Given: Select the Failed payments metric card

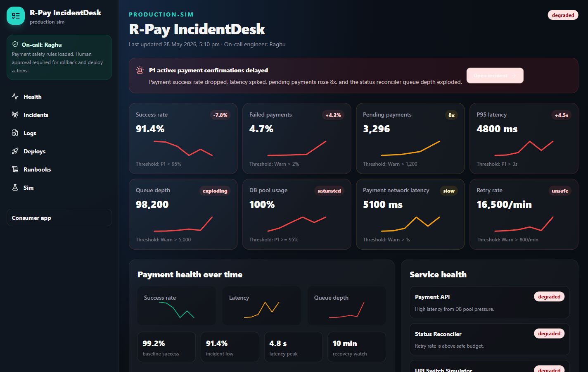Looking at the screenshot, I should 296,138.
